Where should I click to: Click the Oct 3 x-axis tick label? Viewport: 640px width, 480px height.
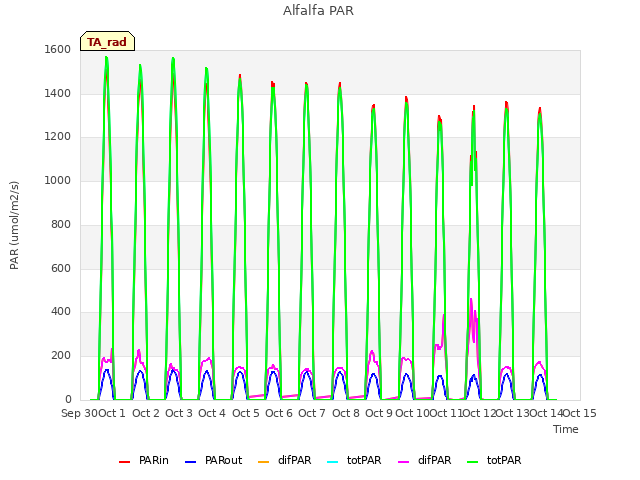click(179, 413)
